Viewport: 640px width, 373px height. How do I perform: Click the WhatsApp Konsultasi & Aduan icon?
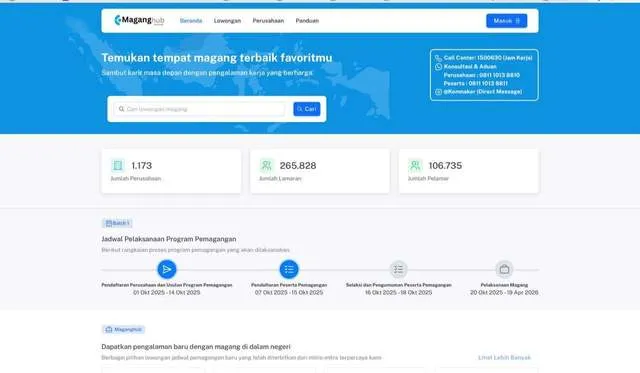click(438, 67)
